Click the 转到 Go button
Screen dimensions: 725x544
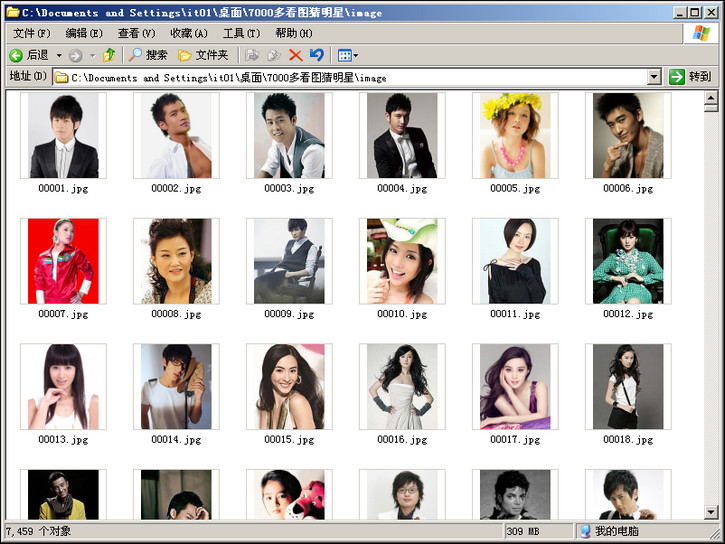[x=690, y=77]
